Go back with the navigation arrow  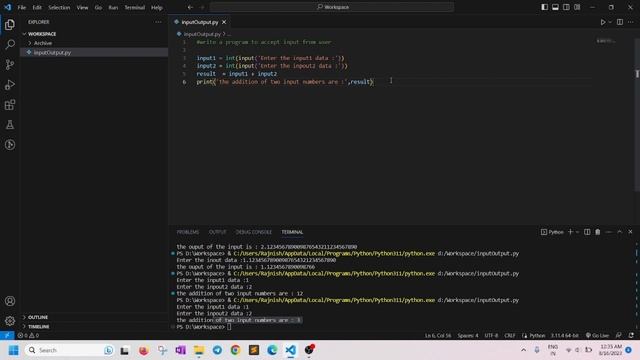[x=190, y=7]
